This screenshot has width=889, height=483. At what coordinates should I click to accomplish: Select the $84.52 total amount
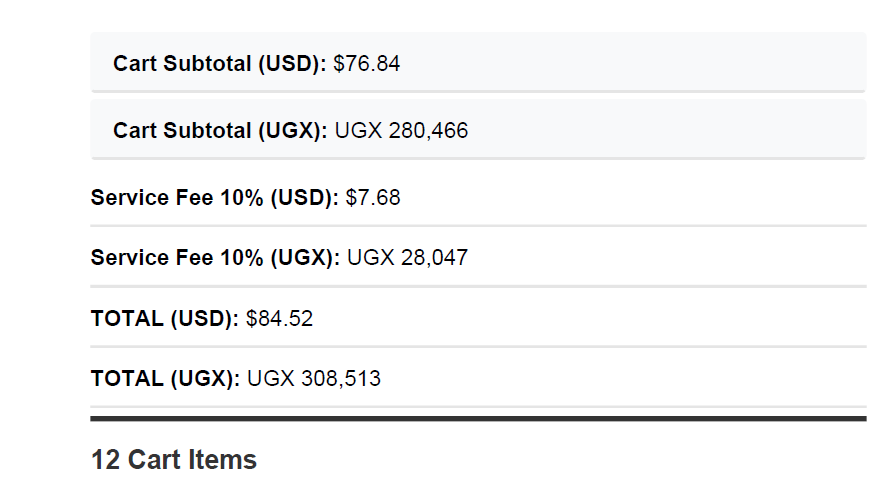[280, 319]
